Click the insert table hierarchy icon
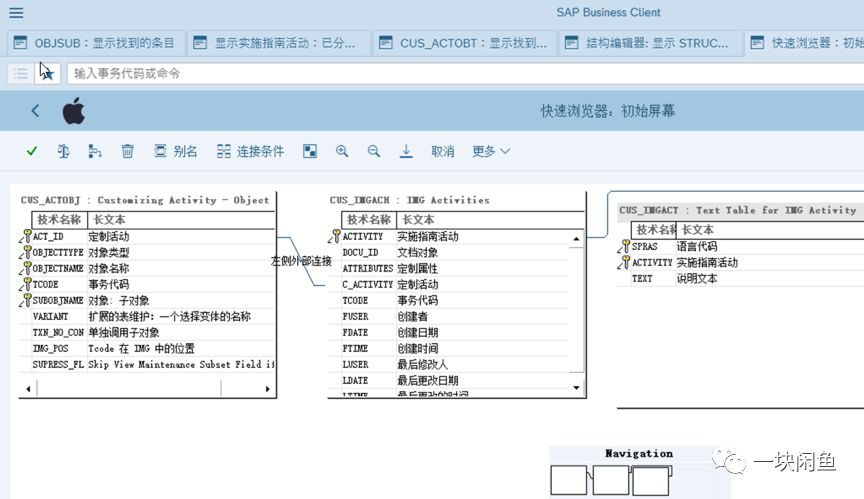This screenshot has height=499, width=864. [95, 151]
